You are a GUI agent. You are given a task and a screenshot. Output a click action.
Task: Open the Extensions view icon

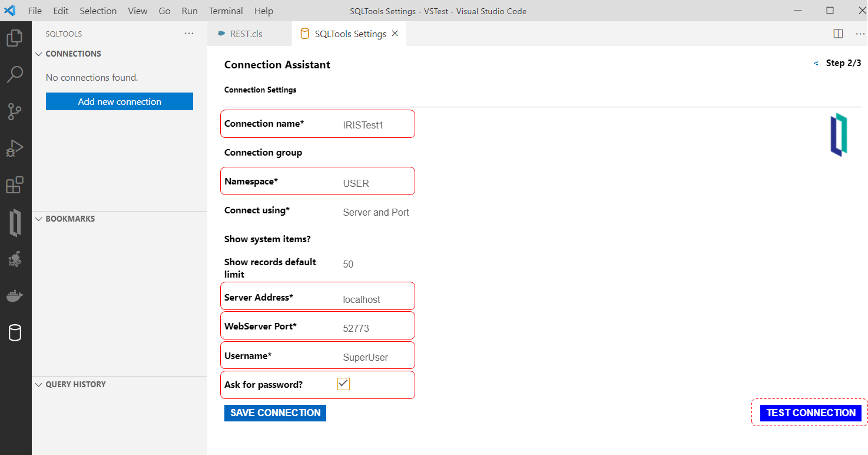(15, 185)
